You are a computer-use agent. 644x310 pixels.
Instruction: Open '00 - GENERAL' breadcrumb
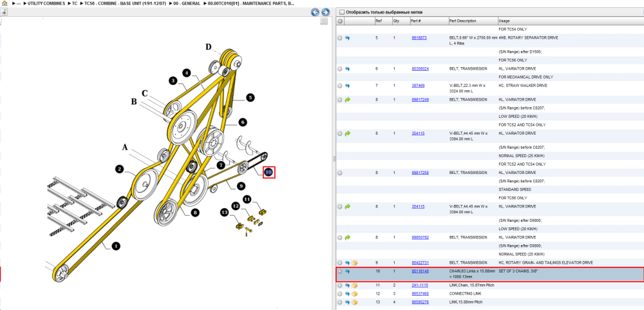coord(187,3)
